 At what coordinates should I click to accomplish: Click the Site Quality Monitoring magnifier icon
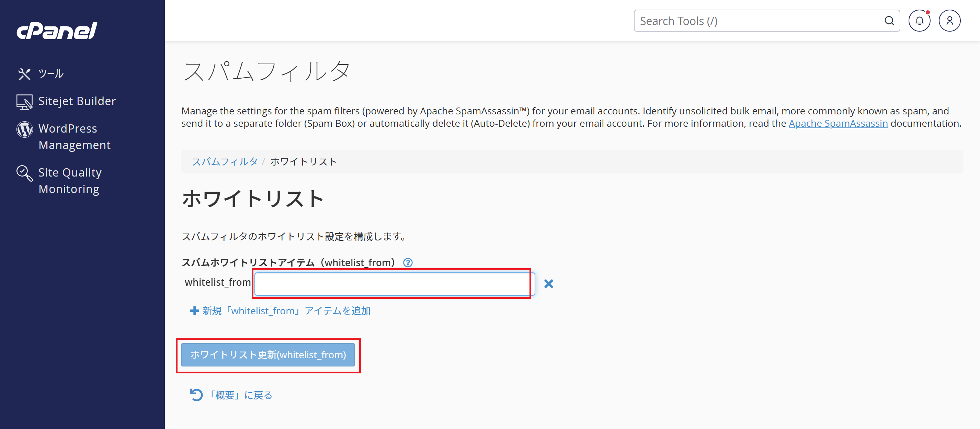(24, 173)
